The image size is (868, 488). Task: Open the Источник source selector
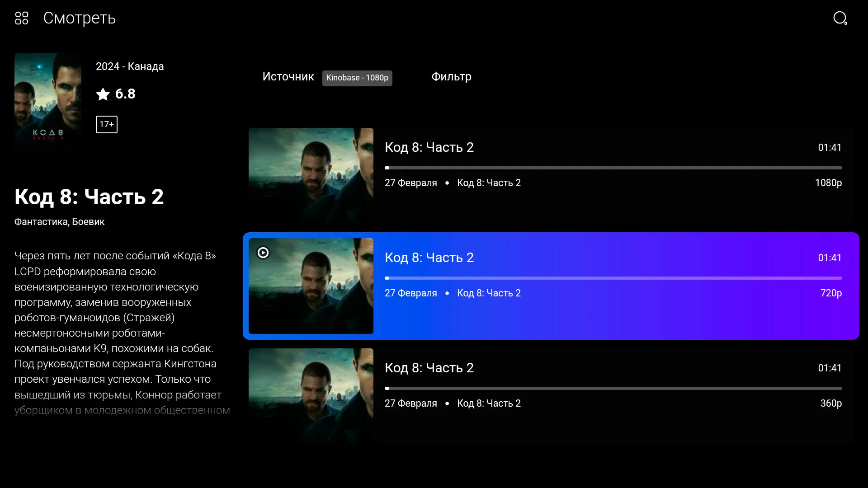coord(288,76)
